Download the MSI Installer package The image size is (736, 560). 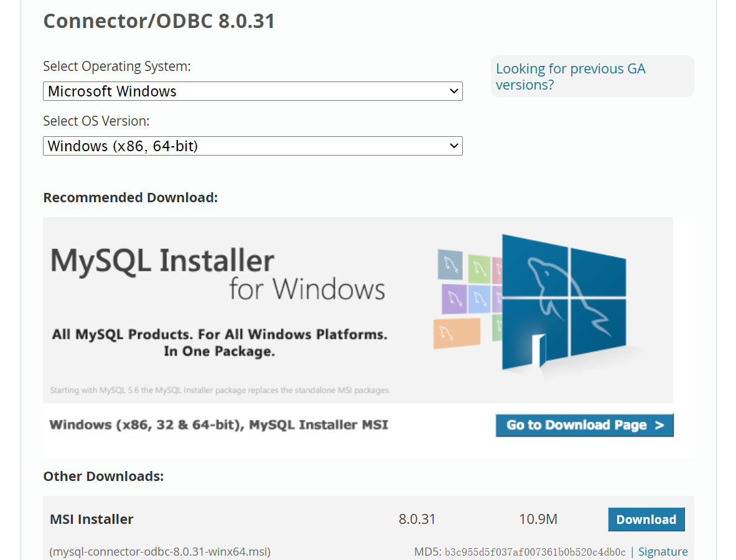point(646,520)
